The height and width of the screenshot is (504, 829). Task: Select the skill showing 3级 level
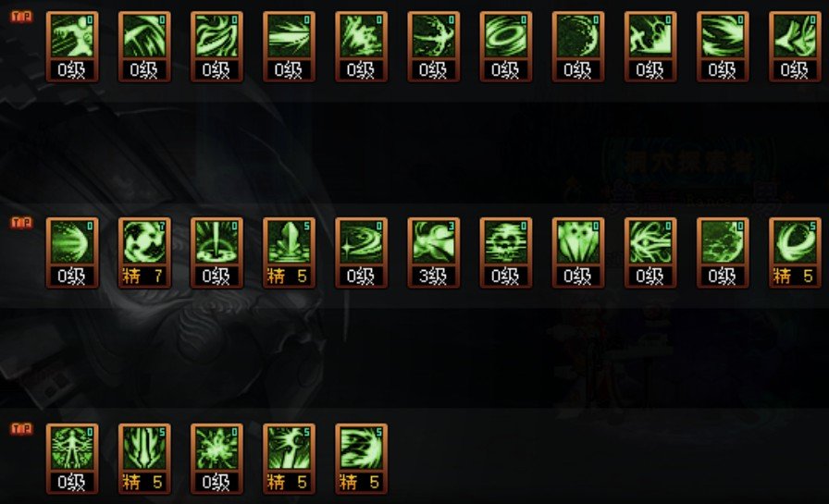(434, 252)
